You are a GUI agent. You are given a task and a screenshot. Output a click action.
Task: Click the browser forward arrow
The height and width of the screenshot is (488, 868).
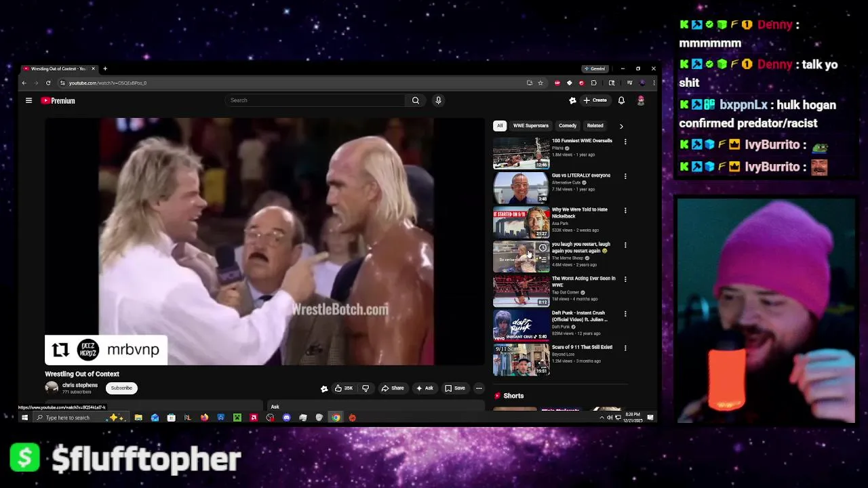pyautogui.click(x=36, y=83)
